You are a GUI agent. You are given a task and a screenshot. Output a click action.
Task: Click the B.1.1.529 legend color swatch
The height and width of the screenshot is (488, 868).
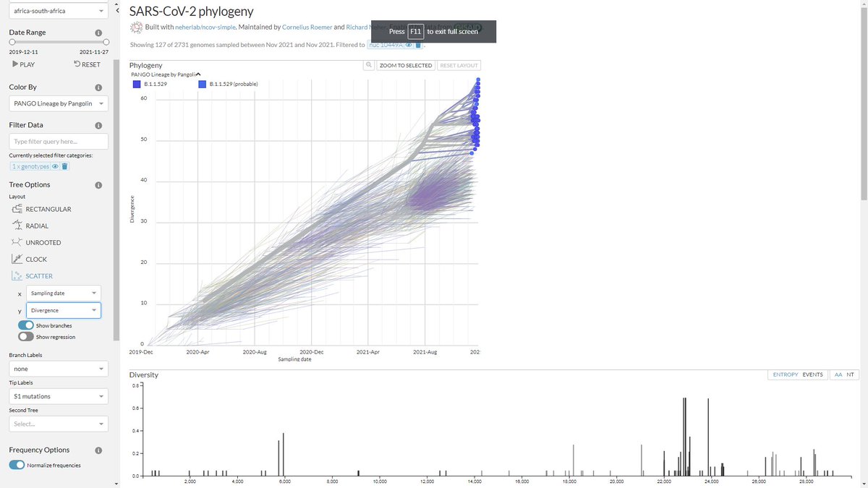(137, 84)
